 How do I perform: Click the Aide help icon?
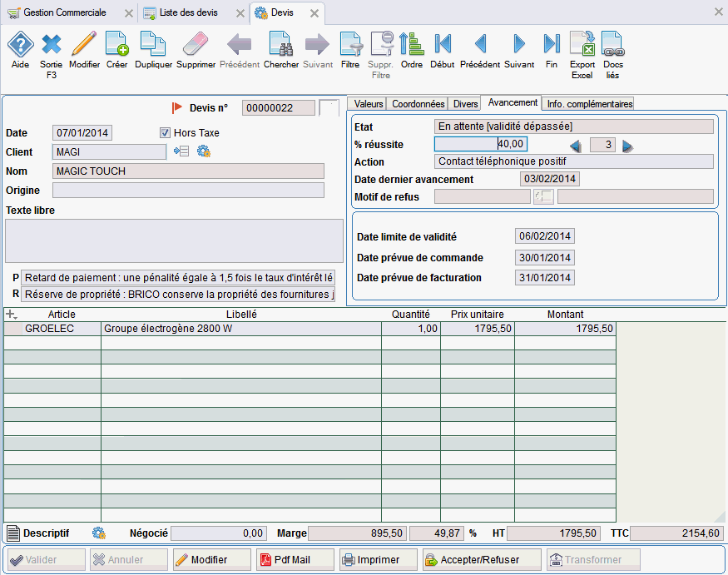[20, 46]
